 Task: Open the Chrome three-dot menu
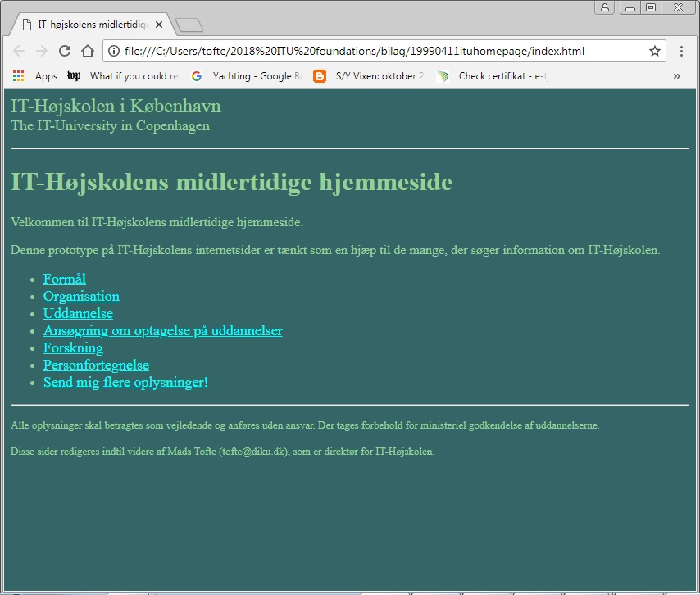(682, 50)
